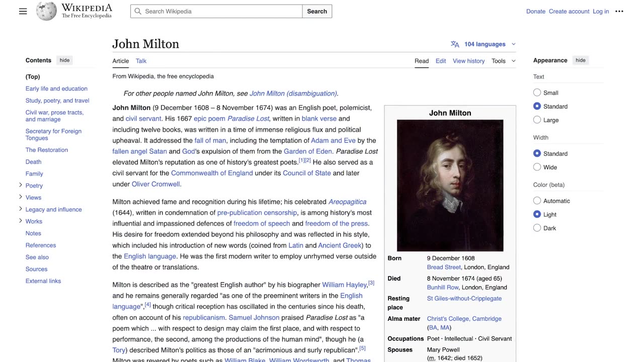The image size is (644, 362).
Task: Open the William Hayley link
Action: pyautogui.click(x=345, y=285)
